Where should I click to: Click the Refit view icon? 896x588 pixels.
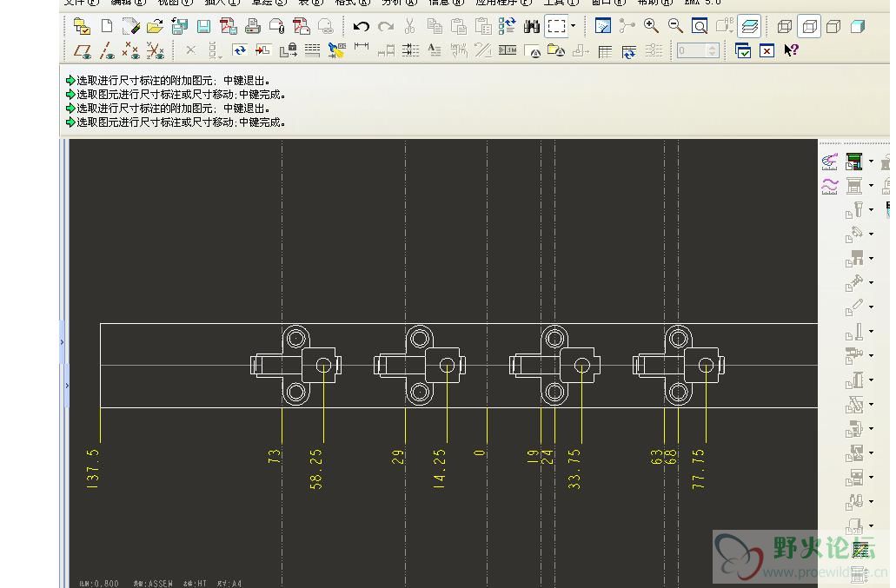(x=700, y=26)
